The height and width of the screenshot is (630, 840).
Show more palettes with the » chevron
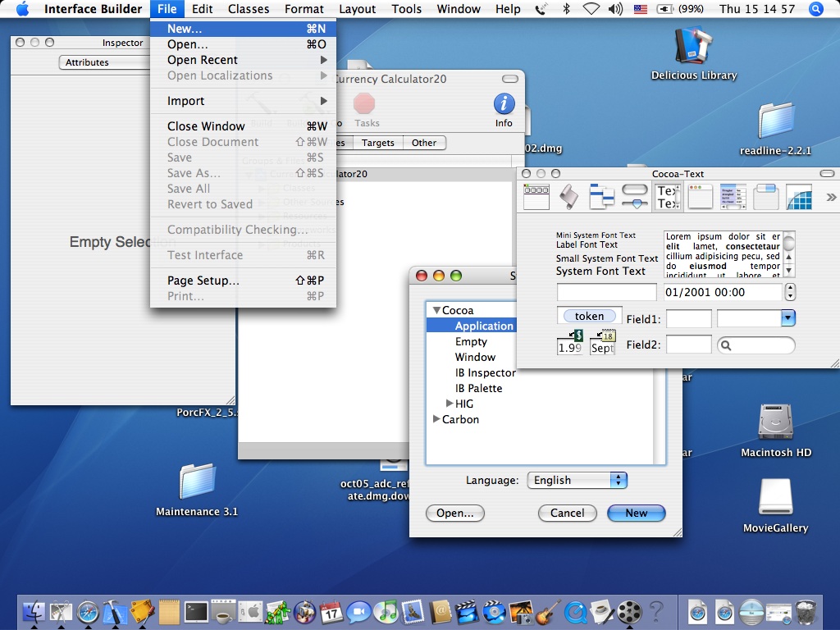coord(830,197)
